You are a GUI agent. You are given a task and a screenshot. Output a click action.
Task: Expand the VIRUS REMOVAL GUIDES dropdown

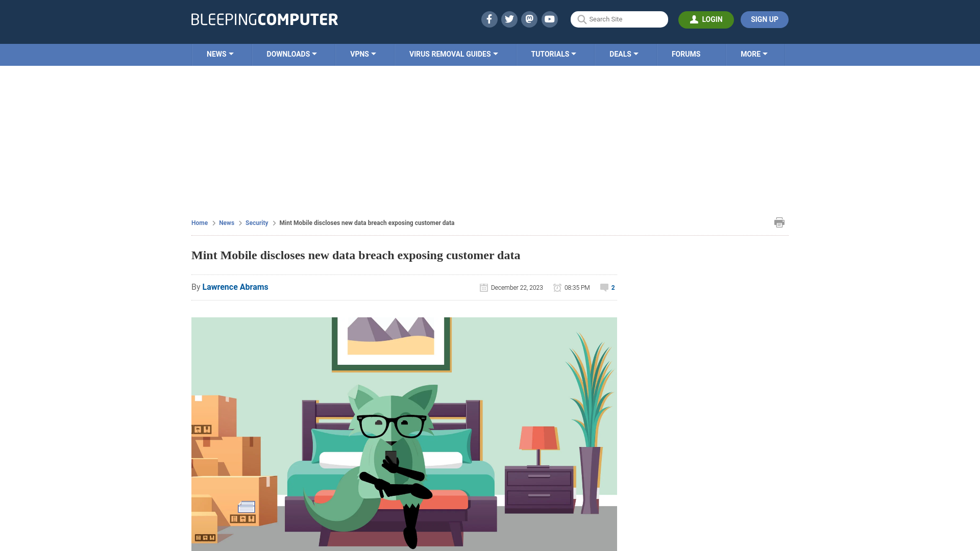(x=453, y=55)
